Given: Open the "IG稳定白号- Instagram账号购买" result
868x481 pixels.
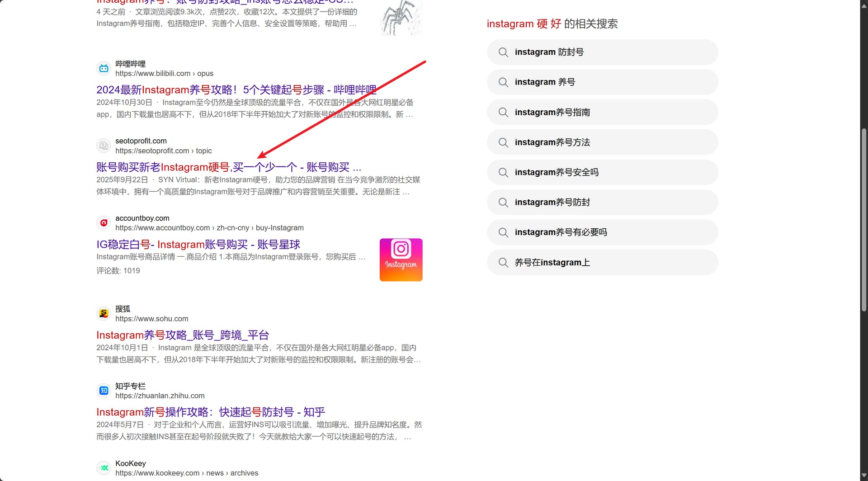Looking at the screenshot, I should point(198,245).
